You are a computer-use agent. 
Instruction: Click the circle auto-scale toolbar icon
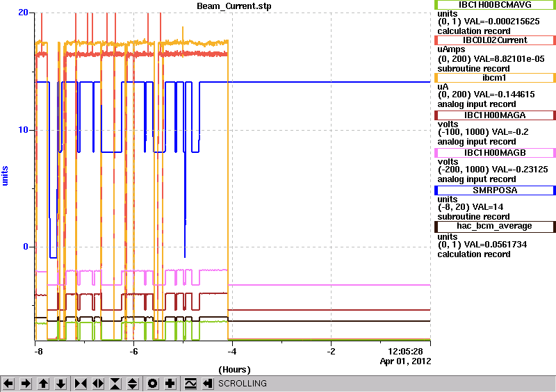point(152,384)
